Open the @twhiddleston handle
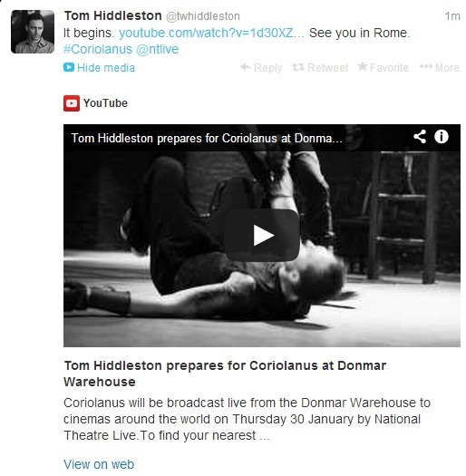The height and width of the screenshot is (476, 466). click(x=203, y=16)
